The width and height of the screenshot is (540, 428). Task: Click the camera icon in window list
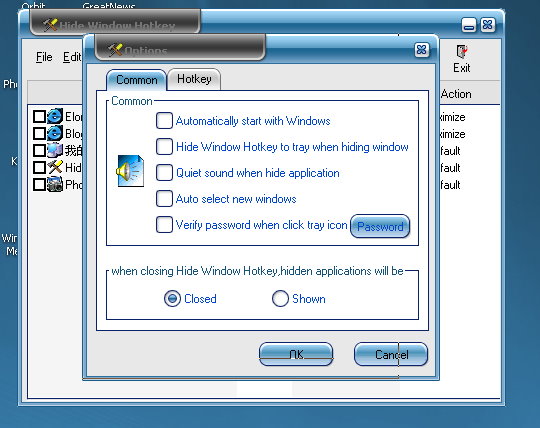tap(55, 184)
